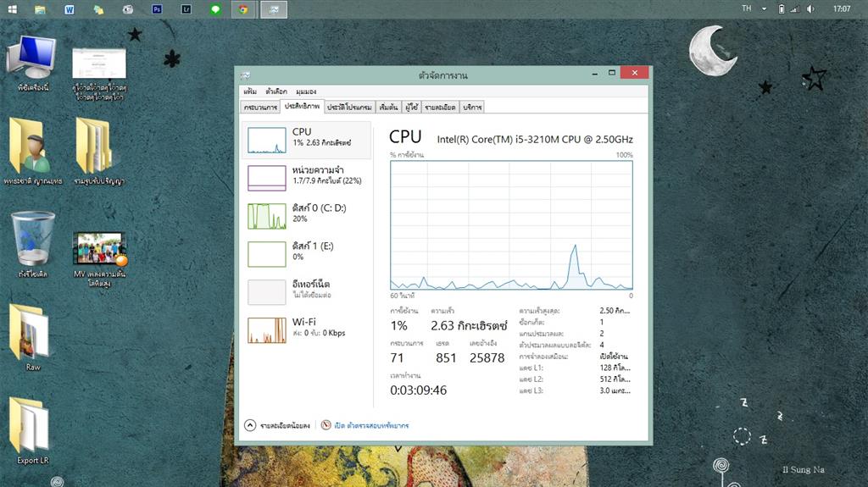Viewport: 868px width, 487px height.
Task: Maximize the Task Manager window
Action: pyautogui.click(x=612, y=73)
